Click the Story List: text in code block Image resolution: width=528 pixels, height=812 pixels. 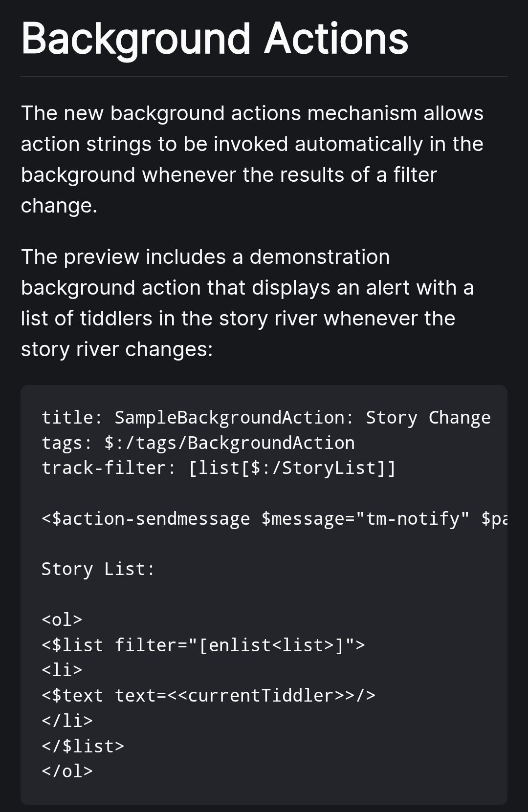[x=98, y=569]
